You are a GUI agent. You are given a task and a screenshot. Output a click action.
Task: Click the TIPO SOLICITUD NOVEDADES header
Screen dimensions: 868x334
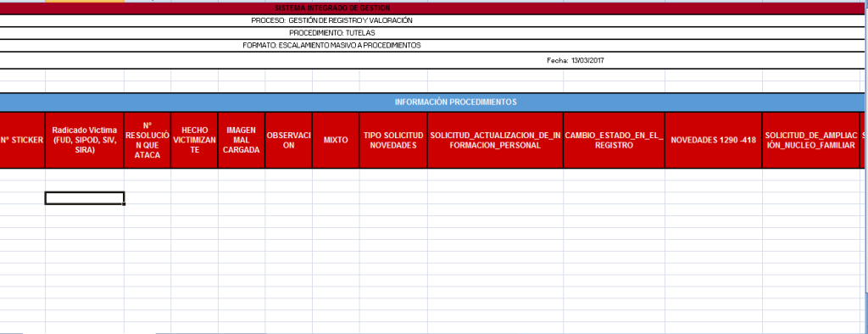coord(393,140)
